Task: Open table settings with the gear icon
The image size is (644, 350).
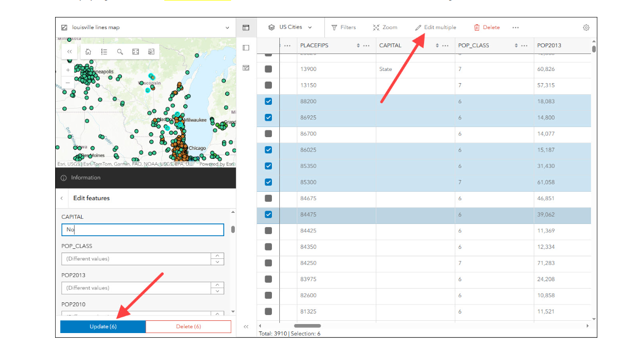Action: pos(586,27)
